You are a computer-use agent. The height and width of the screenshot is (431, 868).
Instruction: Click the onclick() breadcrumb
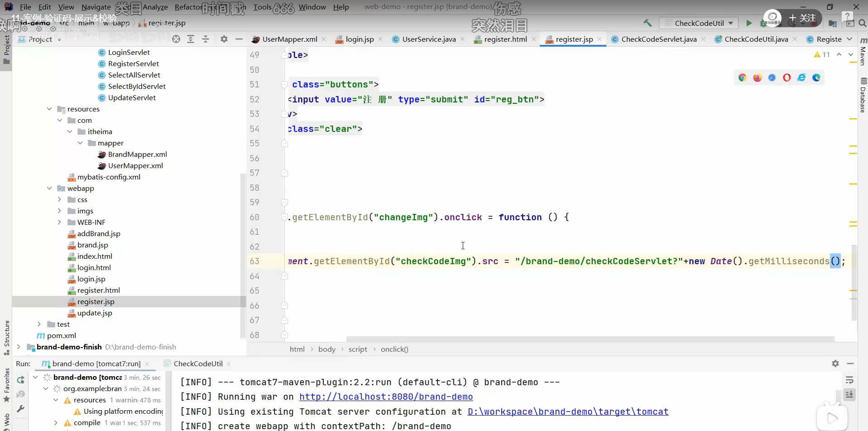click(x=394, y=349)
